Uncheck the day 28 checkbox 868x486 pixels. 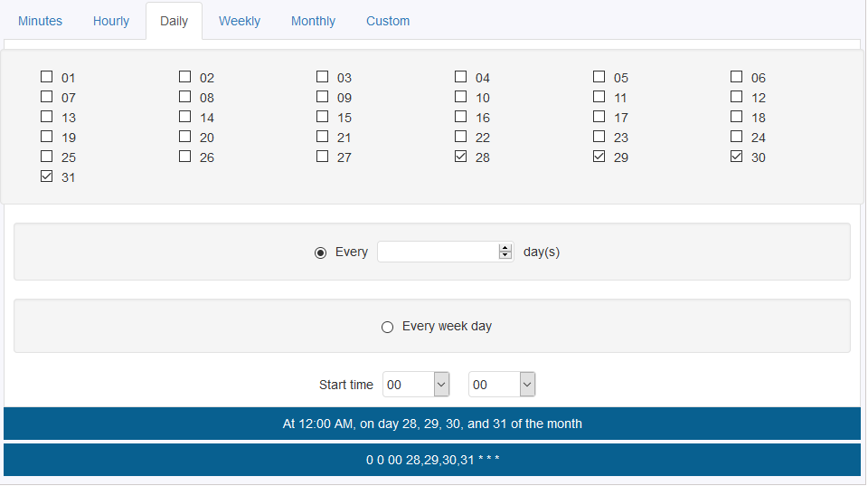pos(460,157)
